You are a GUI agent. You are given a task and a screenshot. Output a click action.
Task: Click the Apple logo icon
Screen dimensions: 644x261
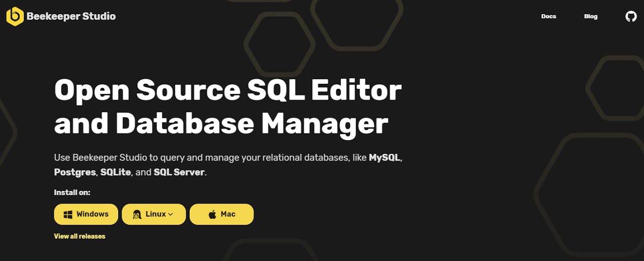tap(212, 214)
